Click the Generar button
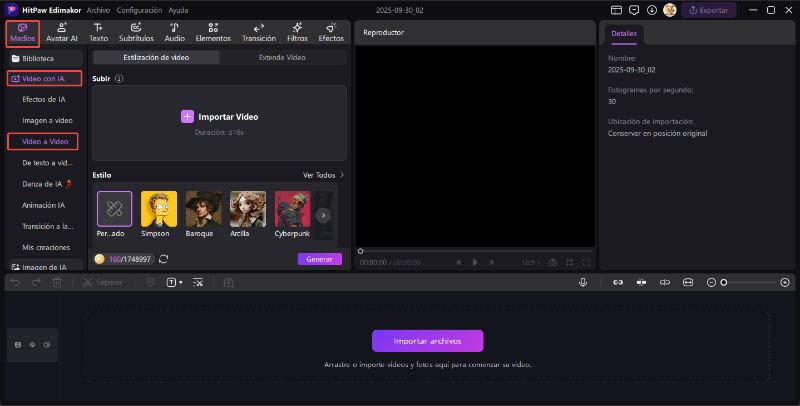 click(x=319, y=259)
